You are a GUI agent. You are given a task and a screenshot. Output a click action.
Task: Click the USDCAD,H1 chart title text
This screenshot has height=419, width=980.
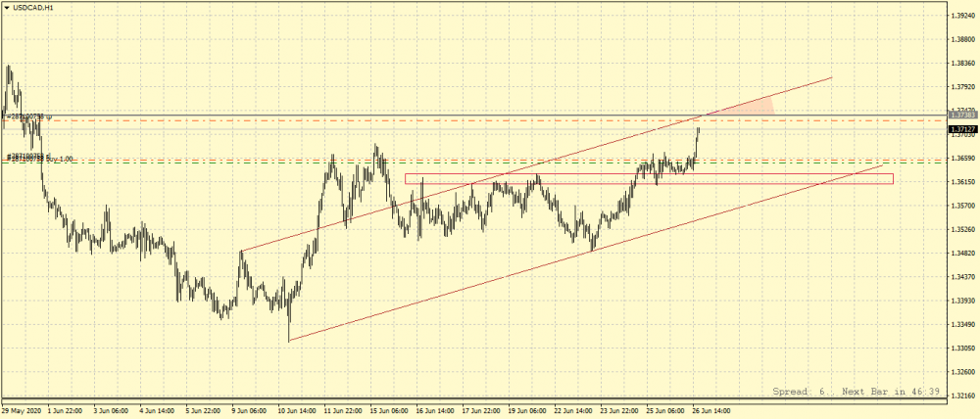click(31, 8)
